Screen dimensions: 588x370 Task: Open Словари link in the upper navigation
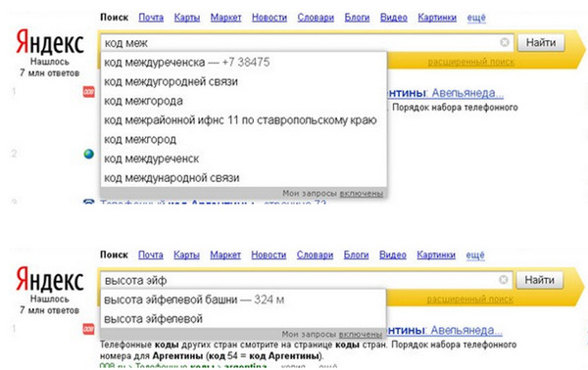click(x=316, y=18)
